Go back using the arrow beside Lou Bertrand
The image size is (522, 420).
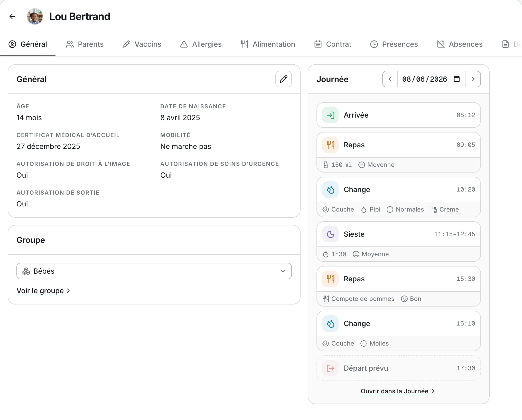12,16
